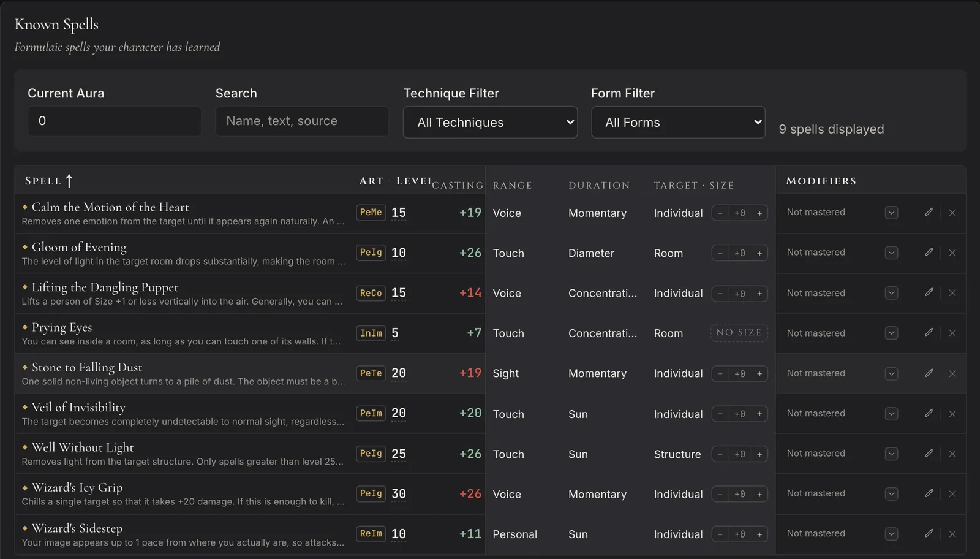Screen dimensions: 980x559
Task: Click the Casting column header
Action: point(458,185)
